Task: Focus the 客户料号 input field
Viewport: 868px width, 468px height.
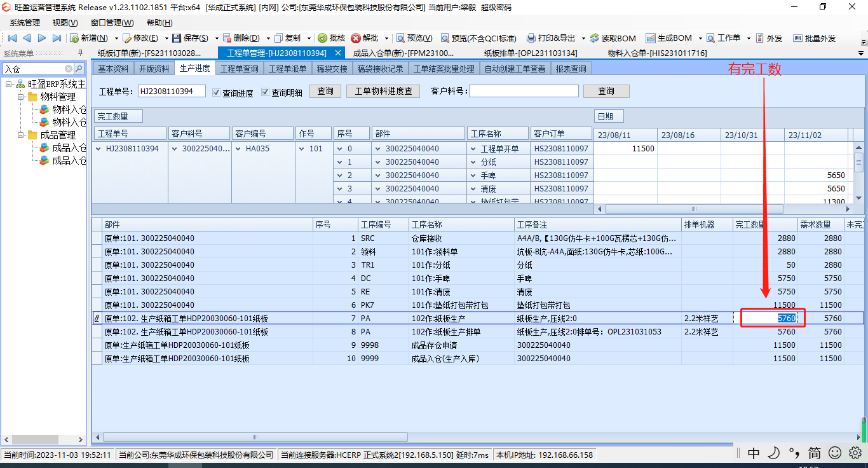Action: click(x=524, y=92)
